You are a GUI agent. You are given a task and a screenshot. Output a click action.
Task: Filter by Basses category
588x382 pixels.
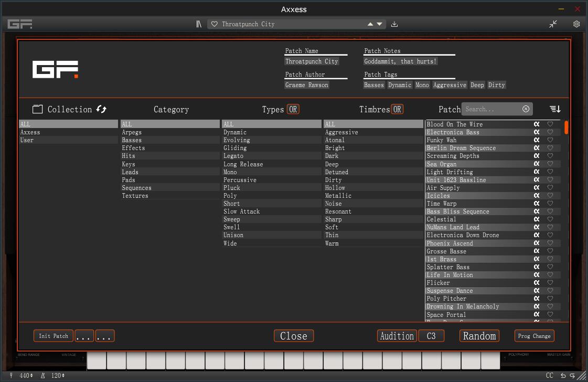170,140
